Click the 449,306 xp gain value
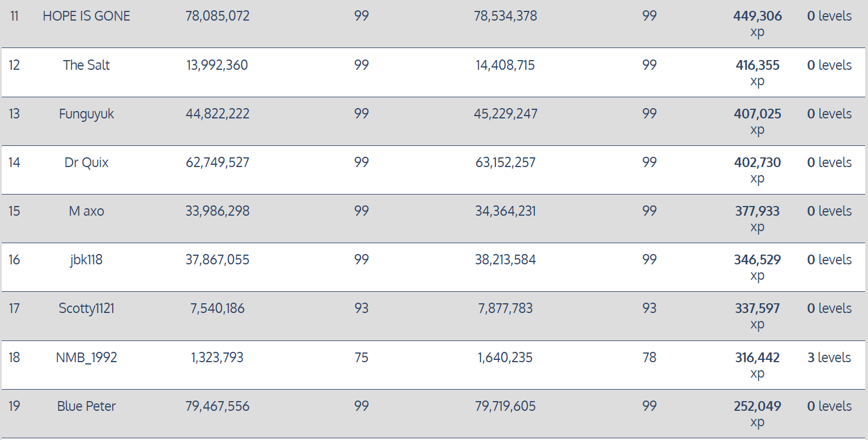868x440 pixels. point(757,16)
